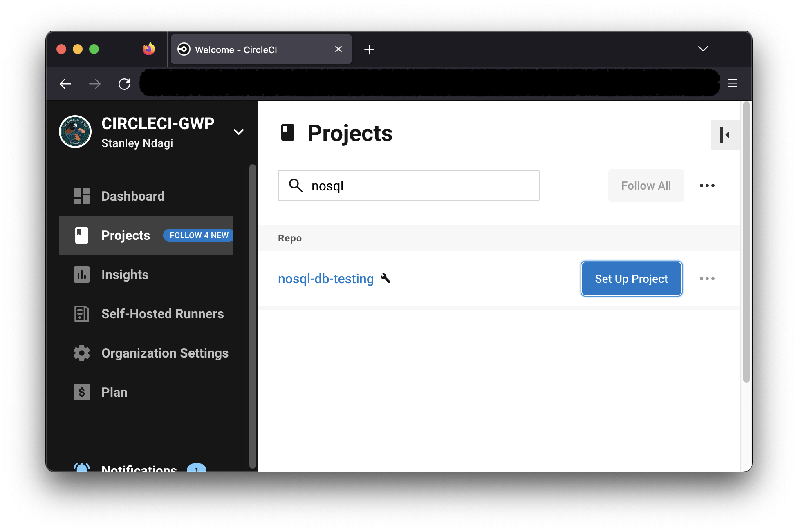
Task: Click the Set Up Project button
Action: (x=631, y=278)
